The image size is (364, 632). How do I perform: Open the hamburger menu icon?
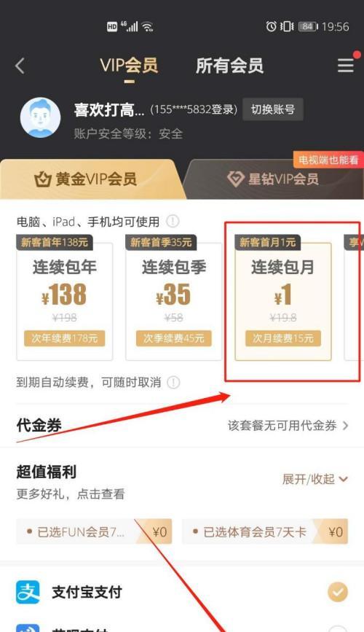pyautogui.click(x=346, y=66)
